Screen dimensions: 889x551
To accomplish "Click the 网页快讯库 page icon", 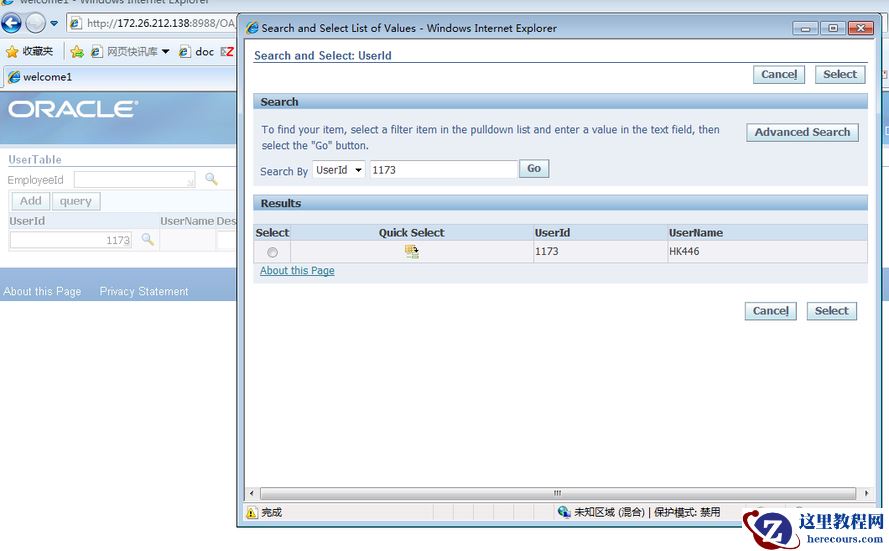I will [x=96, y=52].
